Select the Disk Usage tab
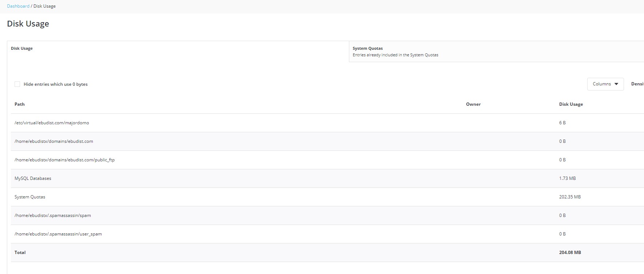 click(22, 48)
